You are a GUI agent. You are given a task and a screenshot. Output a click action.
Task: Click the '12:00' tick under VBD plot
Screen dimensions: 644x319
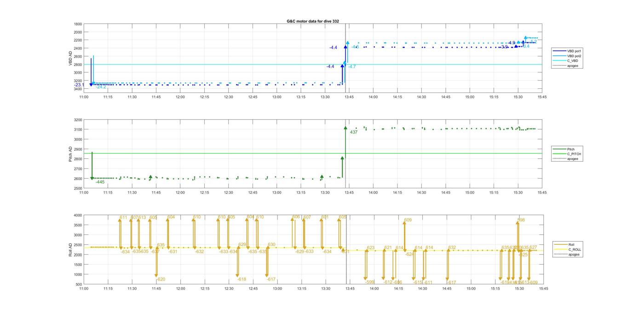[x=180, y=97]
